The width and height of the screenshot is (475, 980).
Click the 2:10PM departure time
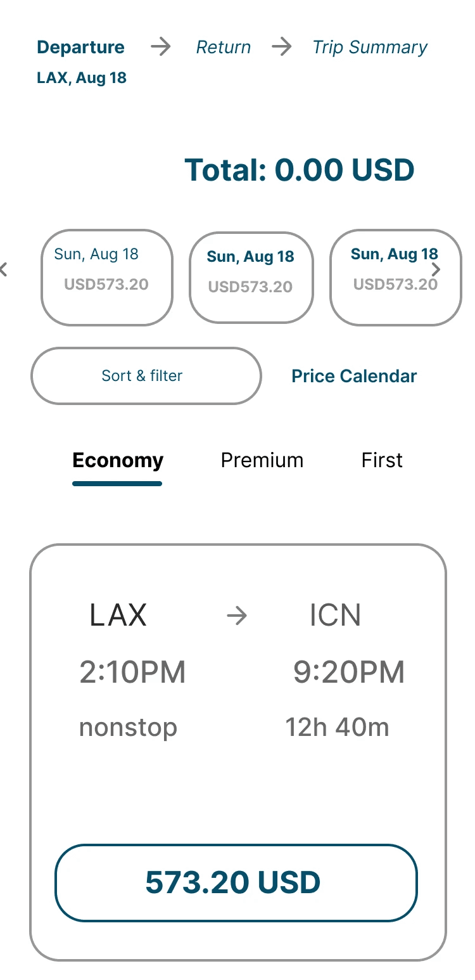coord(132,672)
